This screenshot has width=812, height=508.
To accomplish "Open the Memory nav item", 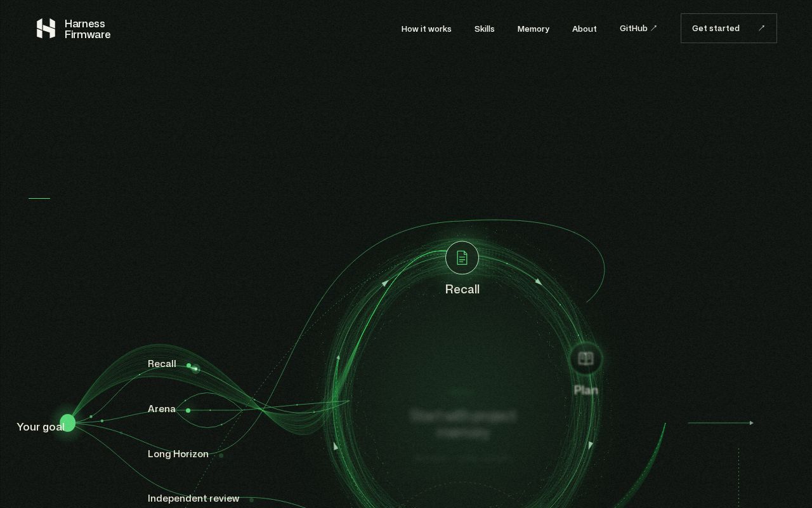I will 534,29.
